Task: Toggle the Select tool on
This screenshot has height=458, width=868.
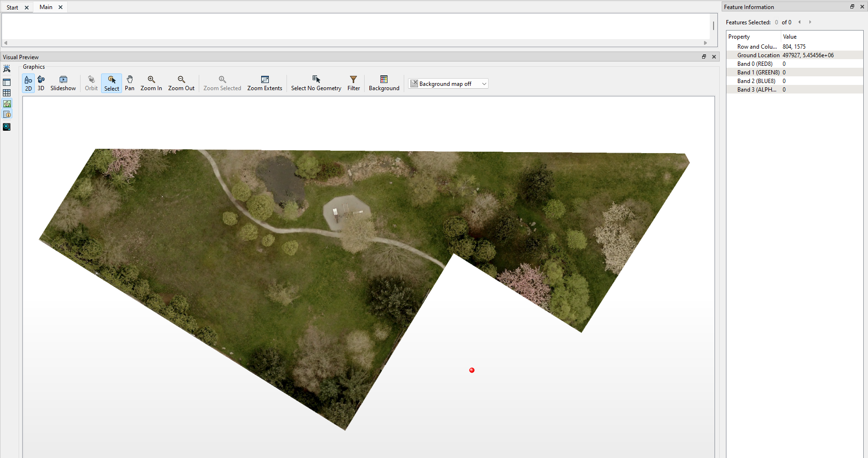Action: (111, 83)
